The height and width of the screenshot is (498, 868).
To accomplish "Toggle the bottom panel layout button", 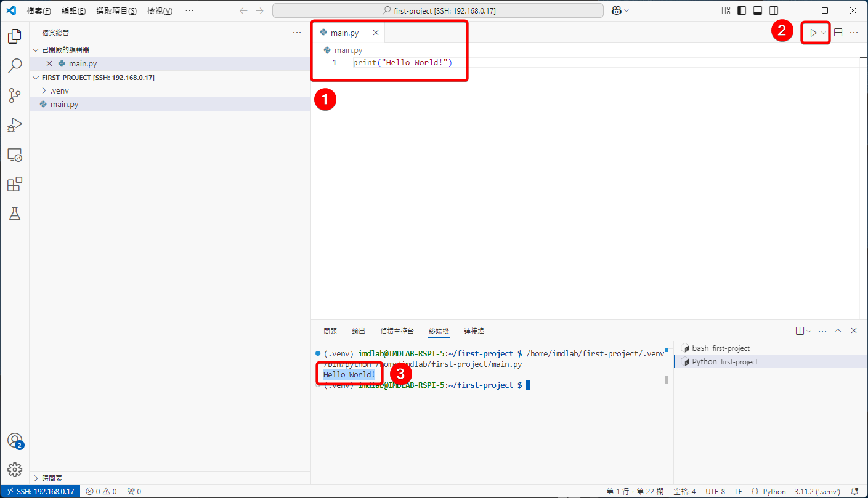I will click(758, 10).
